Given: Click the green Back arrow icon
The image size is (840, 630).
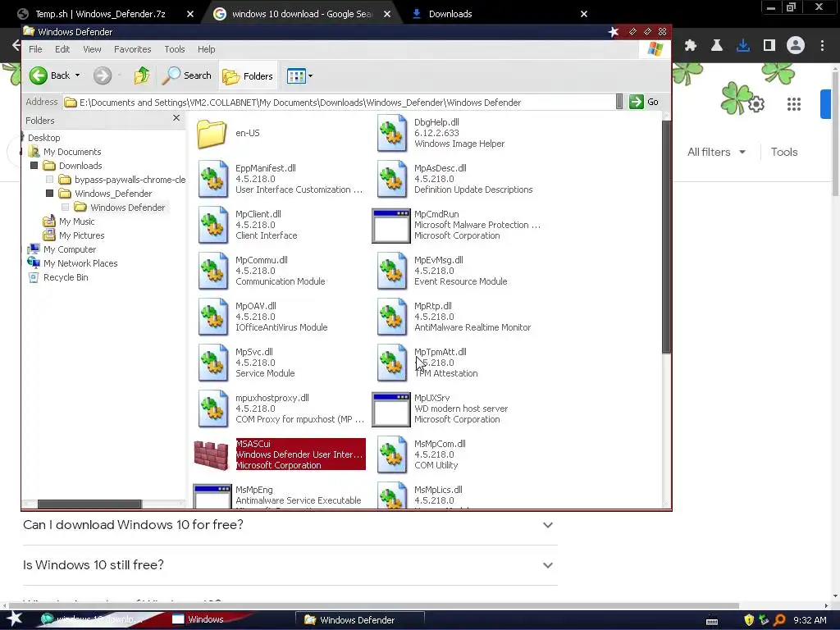Looking at the screenshot, I should [39, 75].
